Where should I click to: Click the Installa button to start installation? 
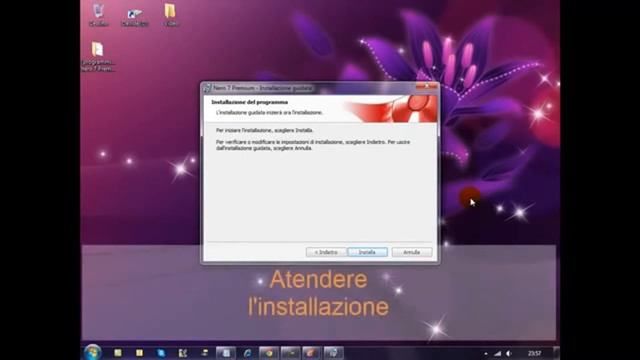tap(367, 252)
